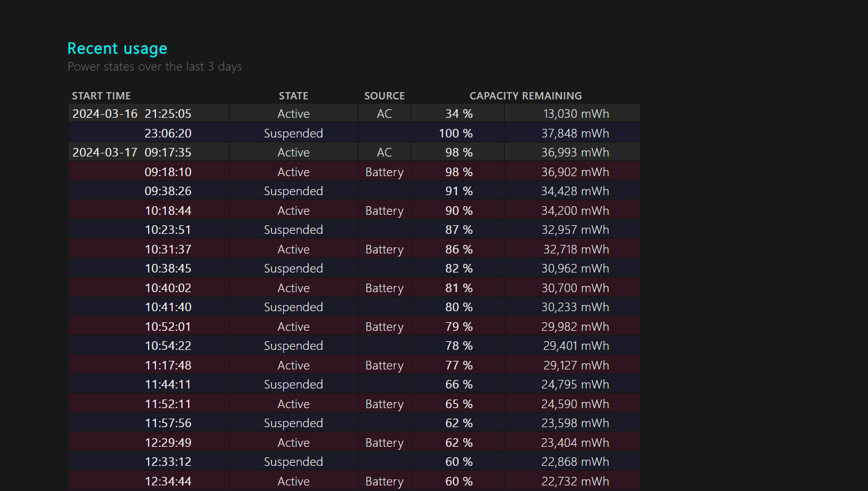Select the 81 % capacity cell
The image size is (868, 491).
pos(459,288)
